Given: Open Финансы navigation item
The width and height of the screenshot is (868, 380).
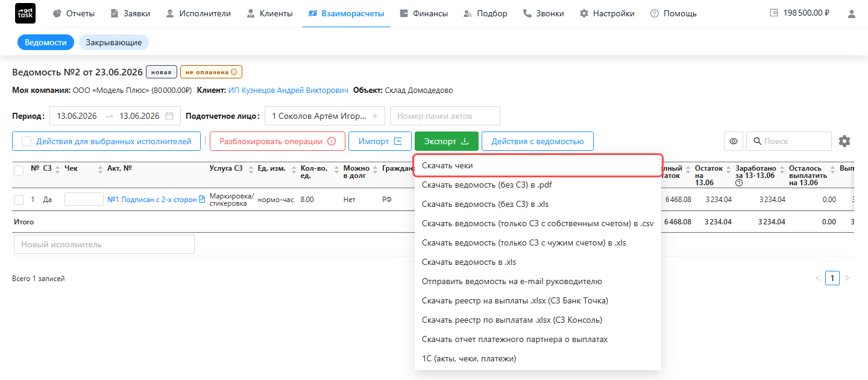Looking at the screenshot, I should coord(424,13).
